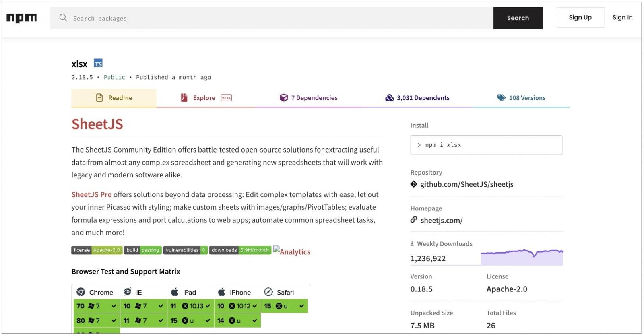The width and height of the screenshot is (644, 336).
Task: Click the homepage chain link icon
Action: 414,220
